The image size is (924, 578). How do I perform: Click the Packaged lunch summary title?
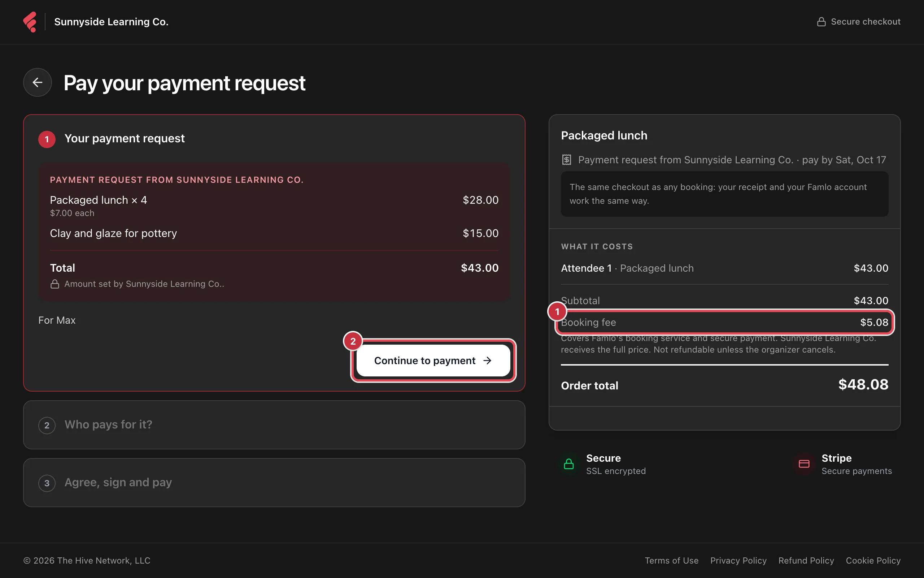[604, 135]
